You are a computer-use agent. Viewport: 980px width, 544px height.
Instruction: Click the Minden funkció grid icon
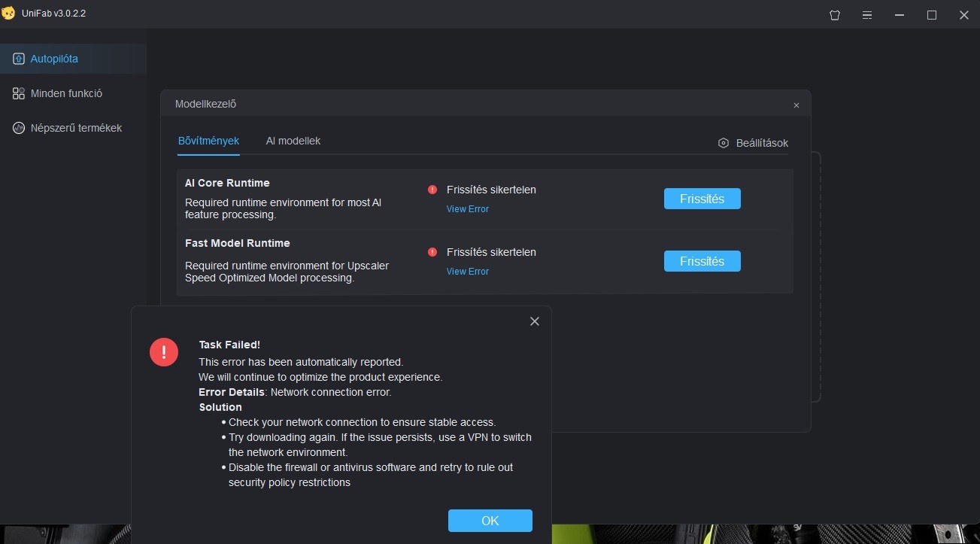click(19, 93)
